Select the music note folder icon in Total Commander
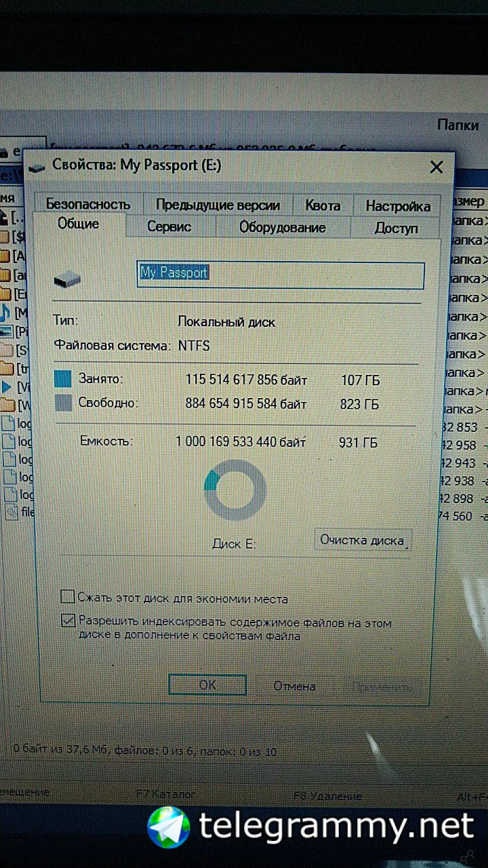This screenshot has height=868, width=488. click(x=5, y=313)
